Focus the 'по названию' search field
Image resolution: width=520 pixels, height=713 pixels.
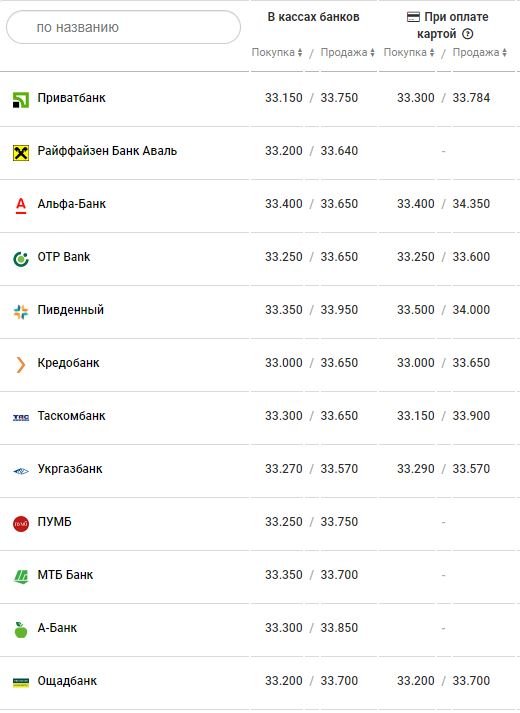(123, 27)
